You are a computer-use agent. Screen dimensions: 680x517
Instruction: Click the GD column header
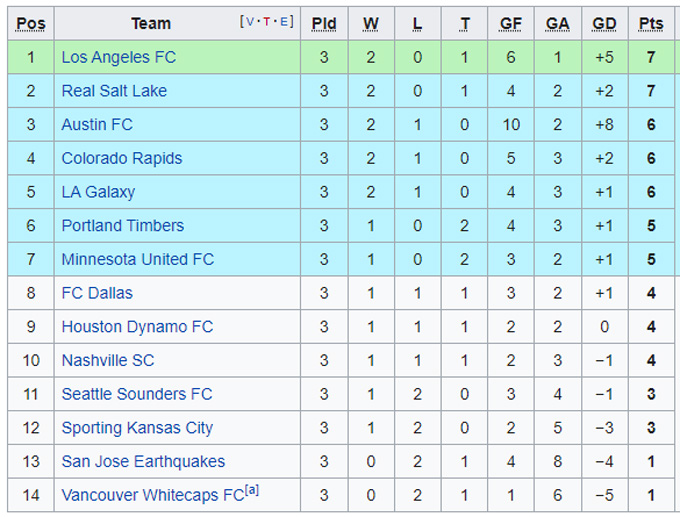(604, 23)
